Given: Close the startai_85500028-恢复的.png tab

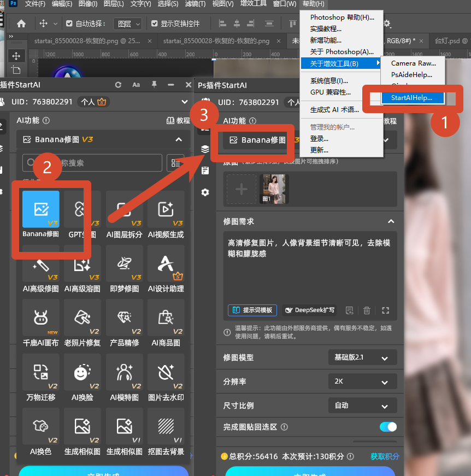Looking at the screenshot, I should tap(150, 41).
